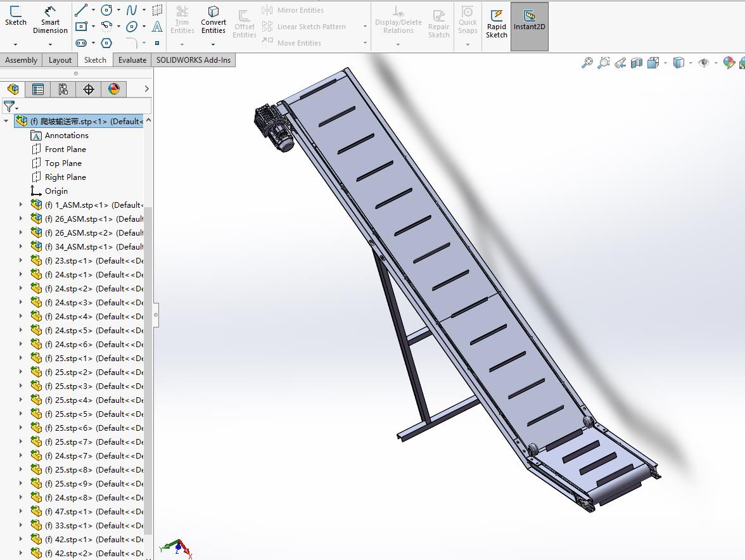Click the view triad axes
The image size is (745, 560).
tap(176, 549)
